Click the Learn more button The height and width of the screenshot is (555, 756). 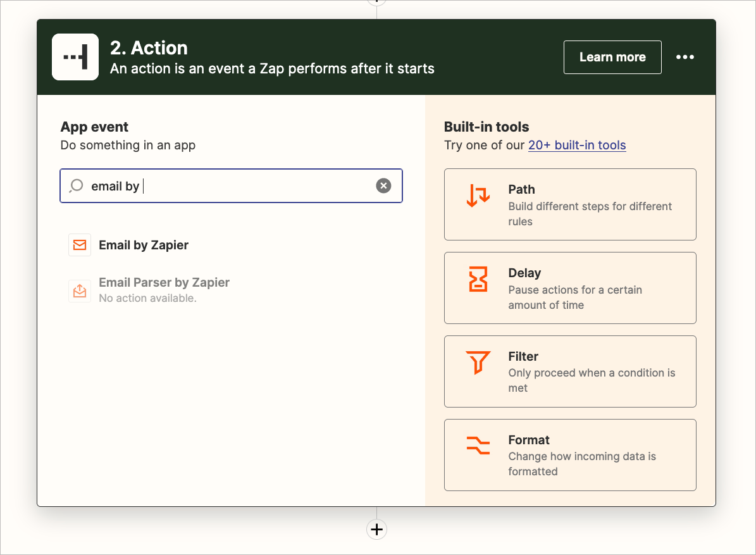(612, 57)
